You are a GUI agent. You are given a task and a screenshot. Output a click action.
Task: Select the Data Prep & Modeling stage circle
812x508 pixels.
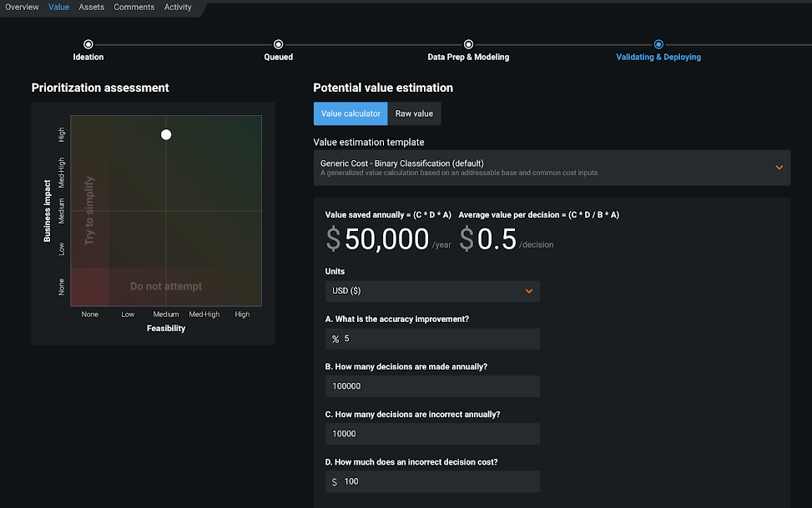[468, 44]
